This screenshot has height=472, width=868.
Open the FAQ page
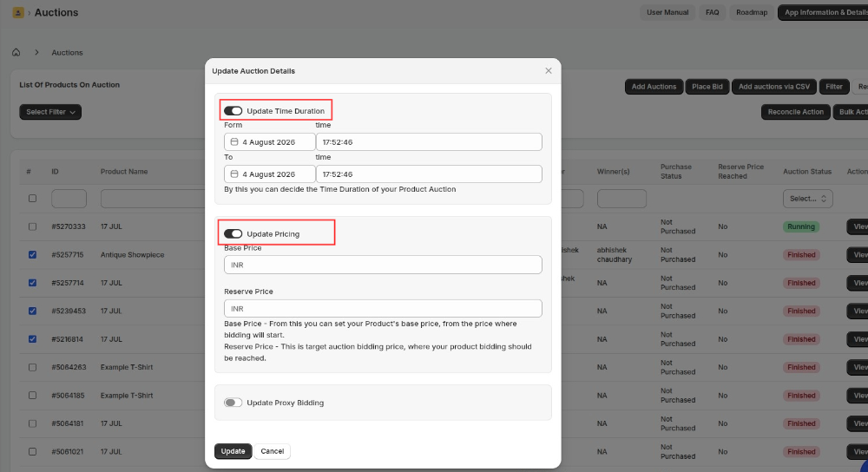coord(713,12)
